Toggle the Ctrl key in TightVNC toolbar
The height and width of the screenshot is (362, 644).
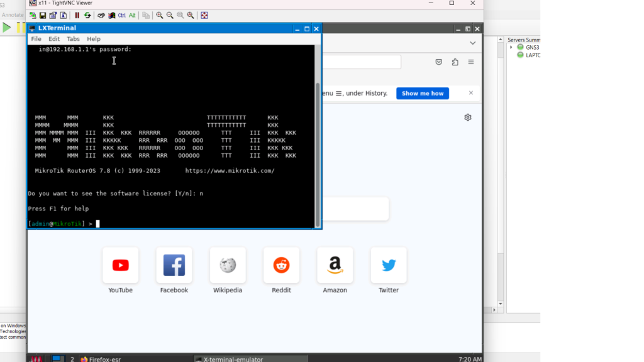(x=121, y=15)
